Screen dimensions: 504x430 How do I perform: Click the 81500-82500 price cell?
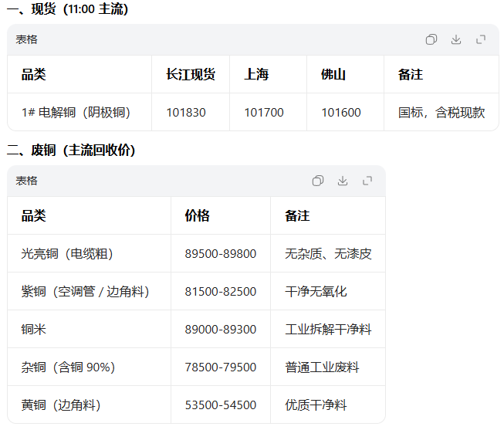pos(221,292)
